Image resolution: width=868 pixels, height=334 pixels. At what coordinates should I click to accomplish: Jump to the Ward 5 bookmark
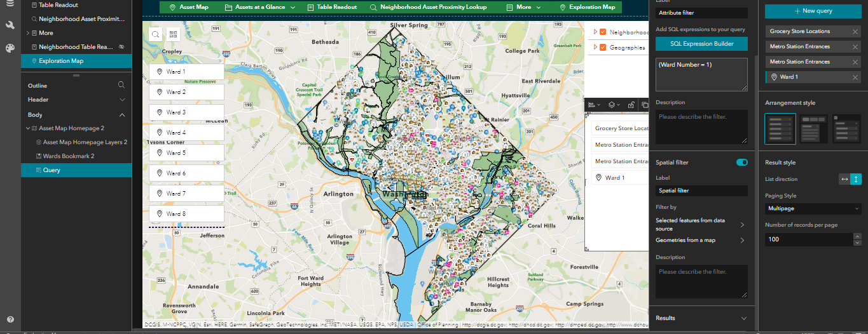tap(186, 153)
